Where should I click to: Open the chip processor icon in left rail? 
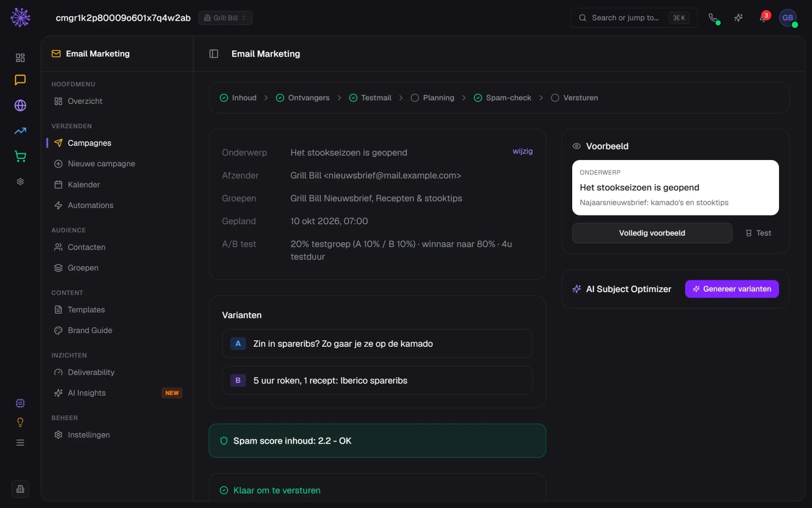20,403
